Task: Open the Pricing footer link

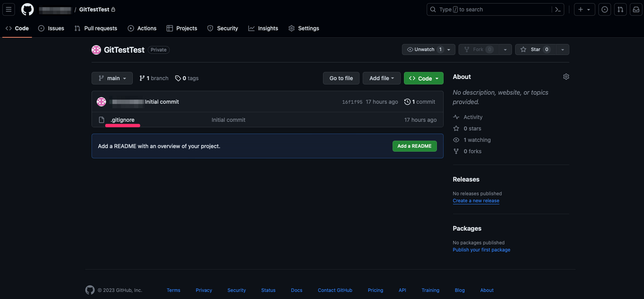Action: [x=375, y=290]
